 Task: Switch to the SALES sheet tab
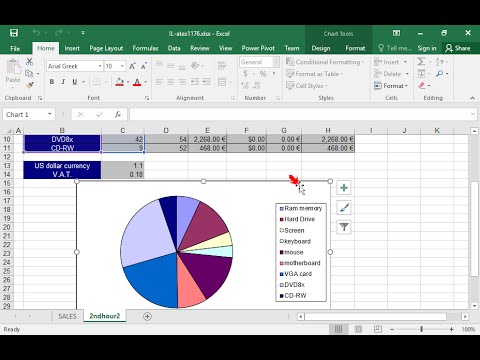pyautogui.click(x=67, y=316)
